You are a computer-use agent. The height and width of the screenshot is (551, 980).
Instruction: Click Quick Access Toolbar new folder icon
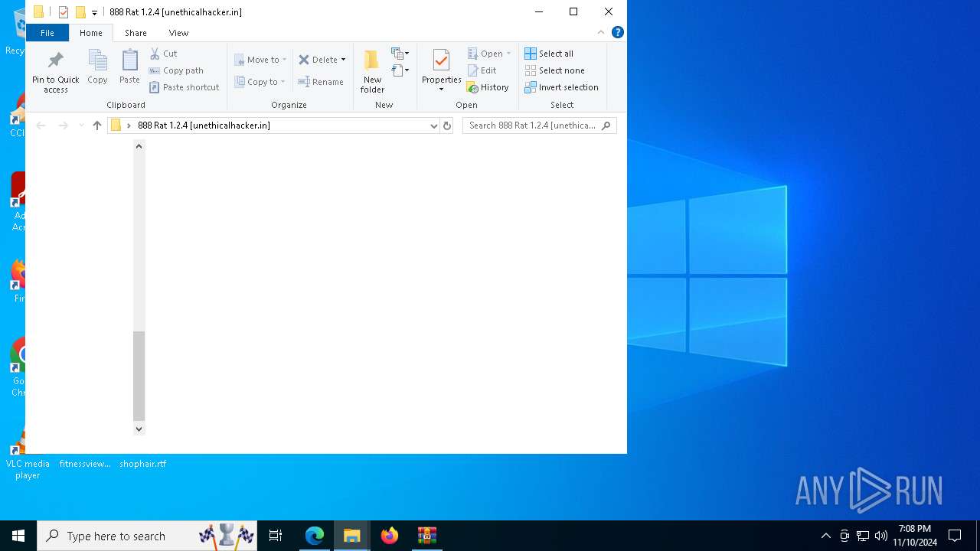80,12
